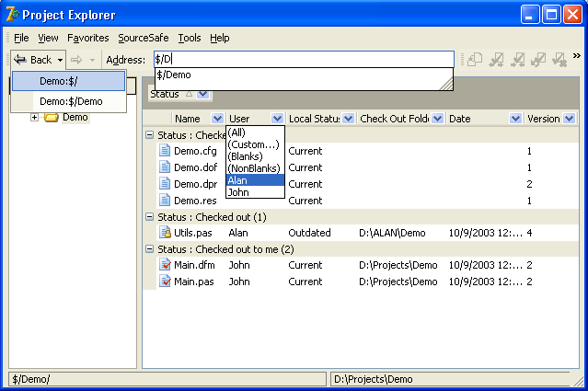The image size is (588, 391).
Task: Open the Back history dropdown arrow
Action: pyautogui.click(x=60, y=60)
